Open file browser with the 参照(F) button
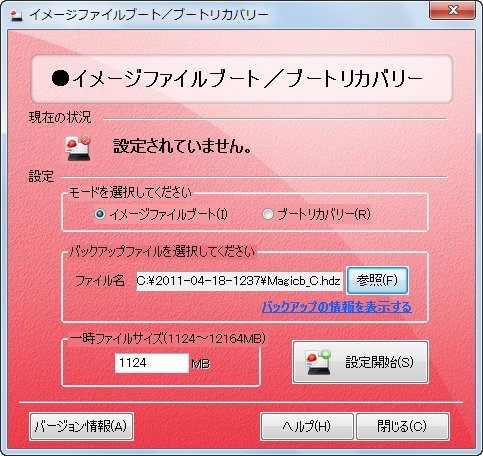 (x=377, y=280)
